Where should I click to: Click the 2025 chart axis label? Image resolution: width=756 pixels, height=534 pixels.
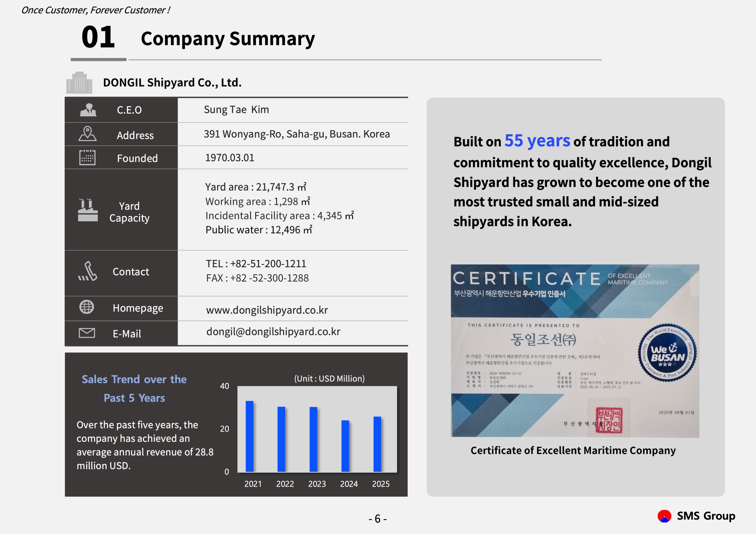(x=381, y=484)
